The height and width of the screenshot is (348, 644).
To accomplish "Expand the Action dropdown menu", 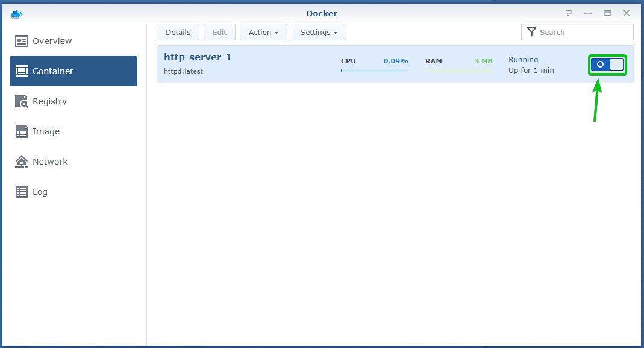I will click(263, 32).
